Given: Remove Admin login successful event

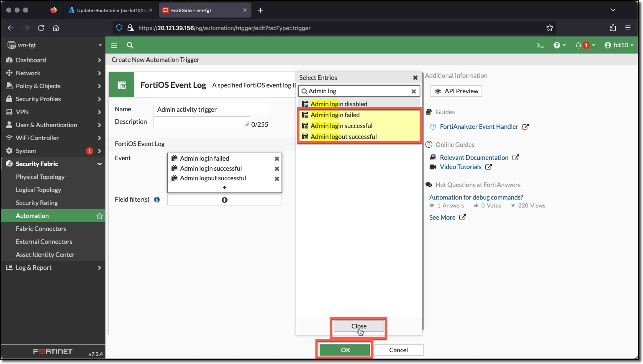Looking at the screenshot, I should point(277,169).
